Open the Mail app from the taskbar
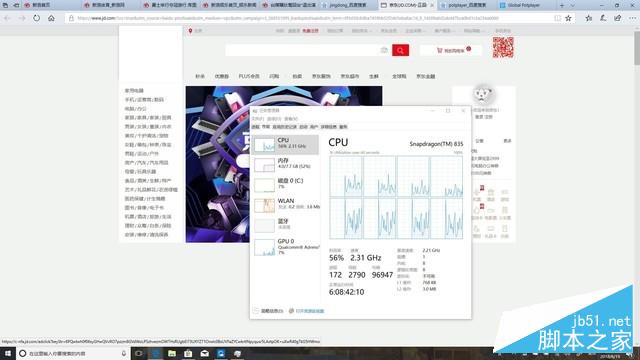The width and height of the screenshot is (640, 360). click(x=204, y=353)
